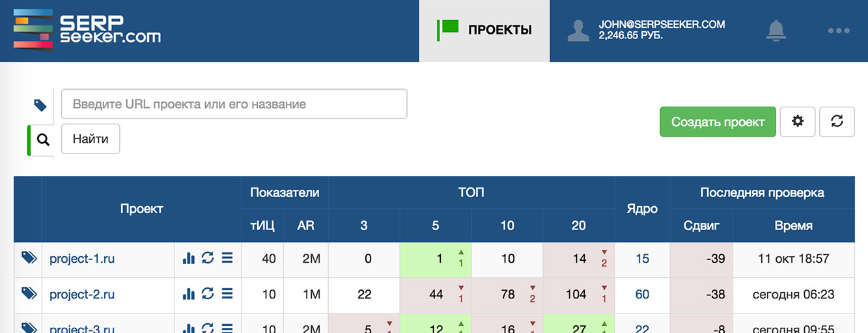The image size is (868, 333).
Task: Open the notifications bell
Action: [776, 30]
